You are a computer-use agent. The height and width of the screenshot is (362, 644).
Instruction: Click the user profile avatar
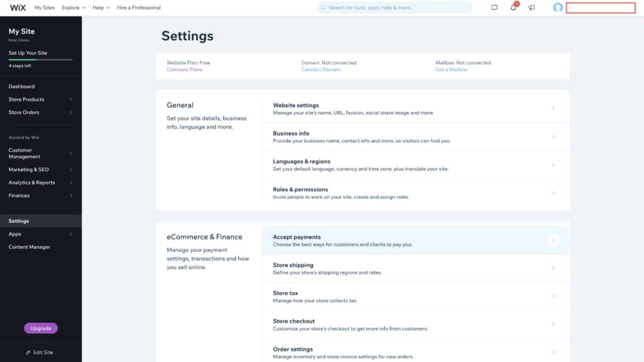(x=558, y=8)
